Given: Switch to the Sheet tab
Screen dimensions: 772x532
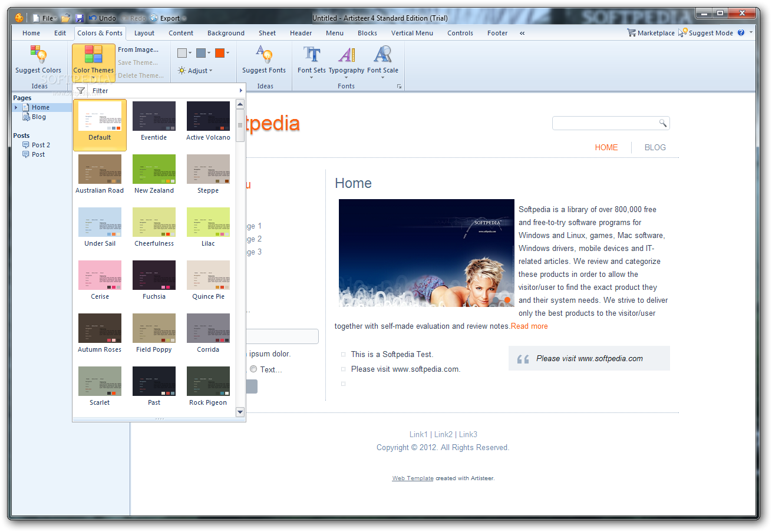Looking at the screenshot, I should 267,33.
